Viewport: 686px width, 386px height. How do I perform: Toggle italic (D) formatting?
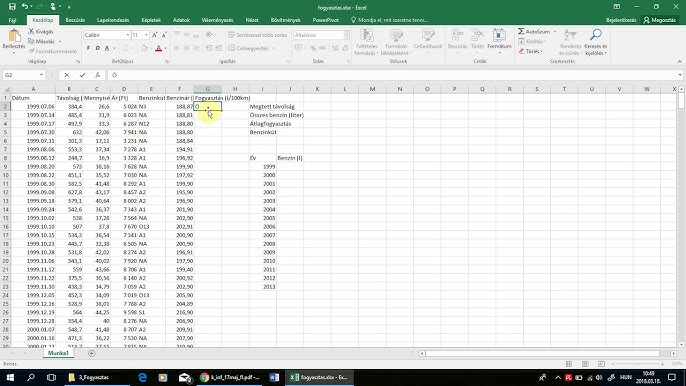pyautogui.click(x=98, y=48)
